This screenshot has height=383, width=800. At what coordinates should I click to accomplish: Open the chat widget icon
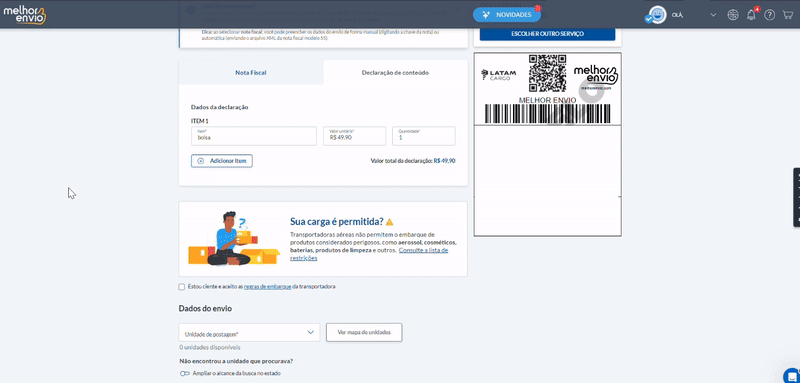point(792,375)
